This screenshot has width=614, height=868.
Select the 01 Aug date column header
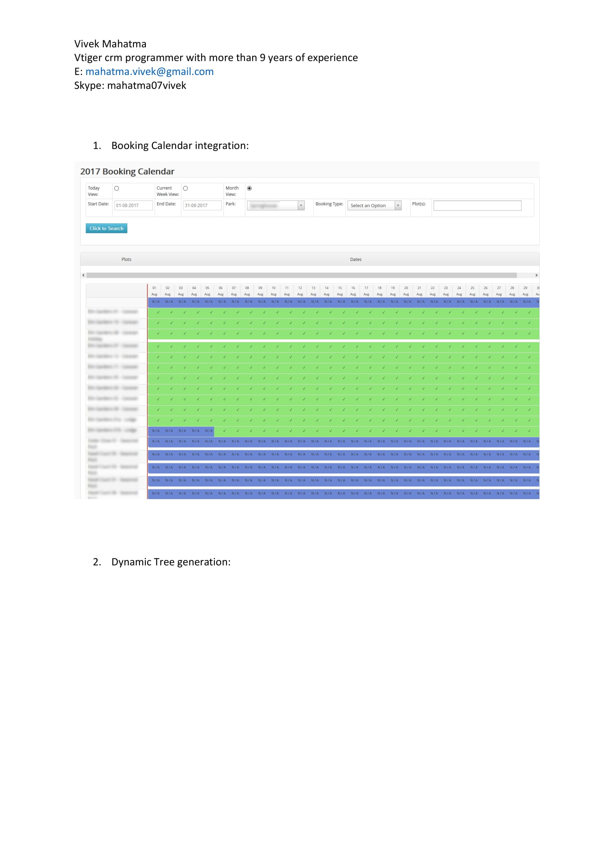[154, 291]
